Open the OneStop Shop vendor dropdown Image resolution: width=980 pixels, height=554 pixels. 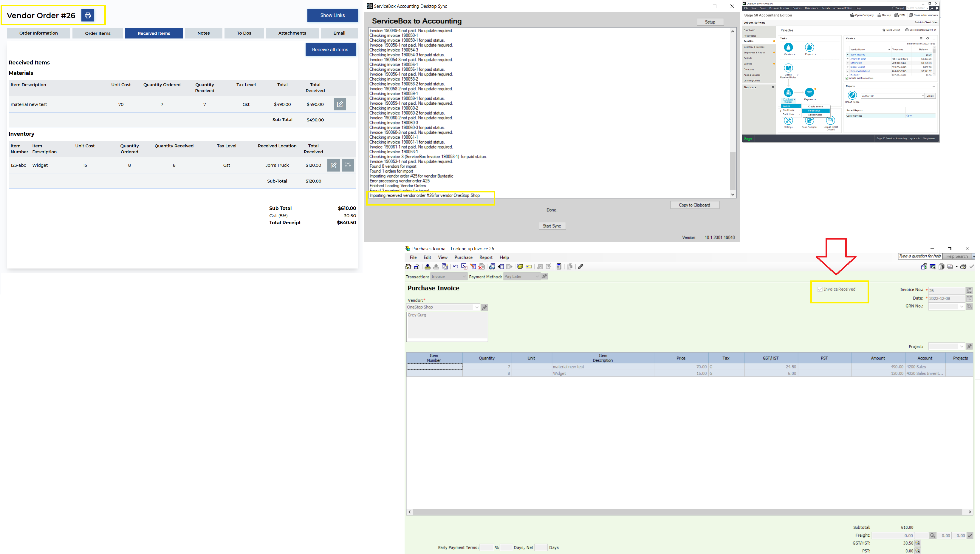476,307
